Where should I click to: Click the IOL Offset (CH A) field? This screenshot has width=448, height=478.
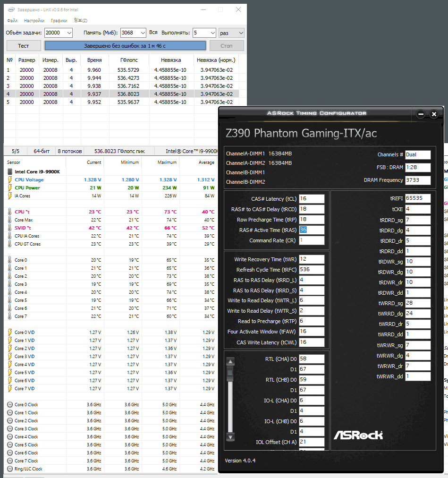tap(312, 442)
